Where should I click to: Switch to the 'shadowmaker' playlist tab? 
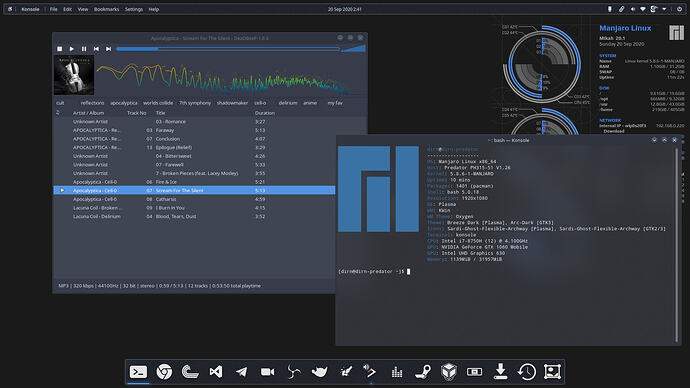[232, 103]
